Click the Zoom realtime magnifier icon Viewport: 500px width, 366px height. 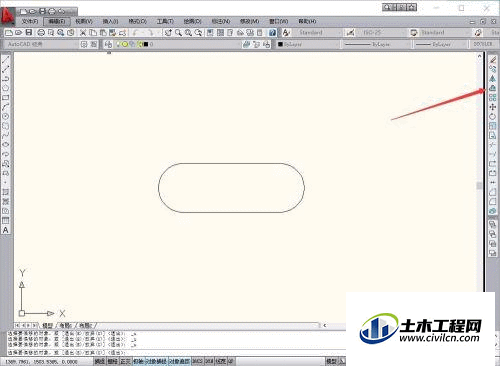[x=179, y=33]
